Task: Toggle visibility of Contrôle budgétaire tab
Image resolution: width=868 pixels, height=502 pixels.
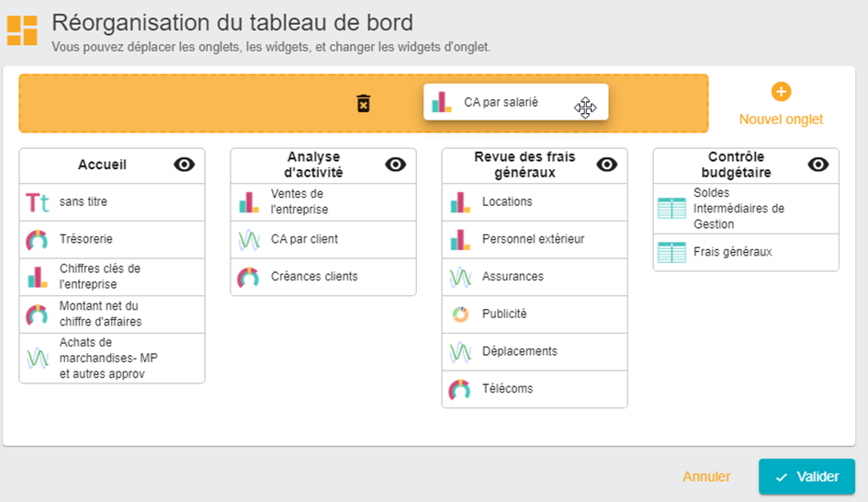Action: 818,165
